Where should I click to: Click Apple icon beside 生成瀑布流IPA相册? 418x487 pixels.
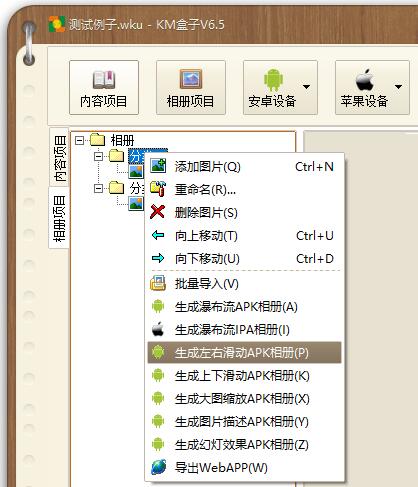click(158, 329)
